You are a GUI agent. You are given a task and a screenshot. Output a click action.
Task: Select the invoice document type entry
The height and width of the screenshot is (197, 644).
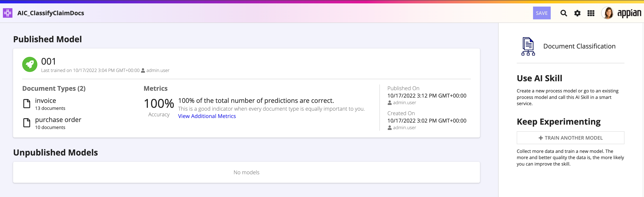[x=50, y=104]
